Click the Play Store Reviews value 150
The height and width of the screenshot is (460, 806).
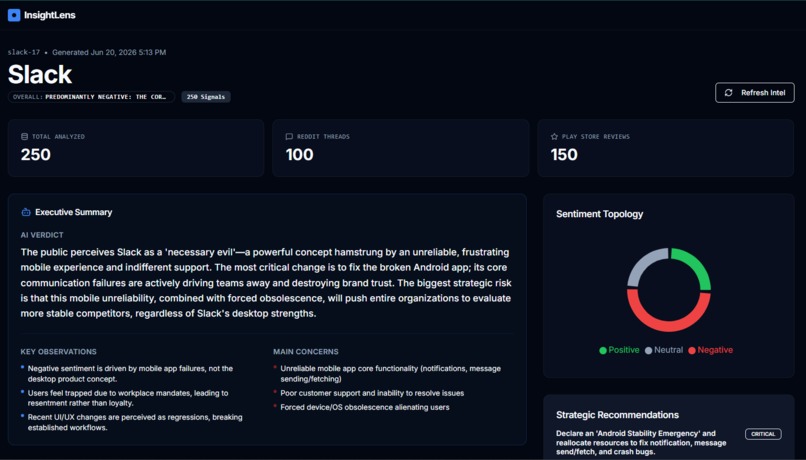click(564, 155)
